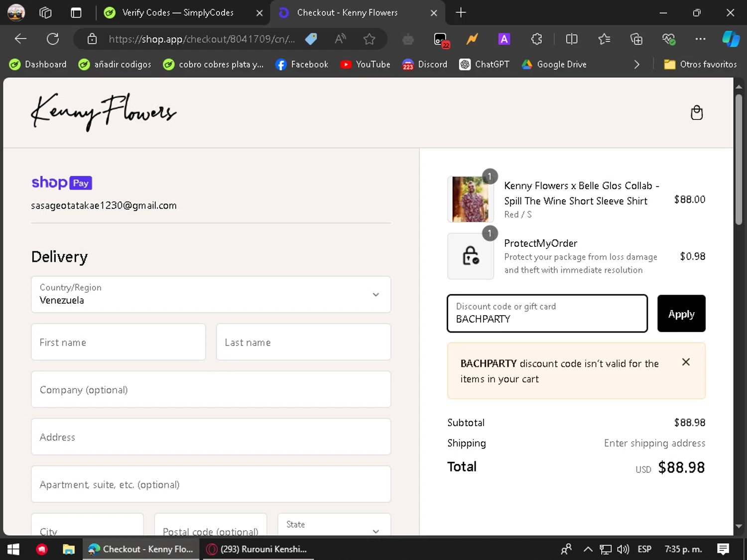Open the Windows Start menu
Viewport: 747px width, 560px height.
tap(13, 549)
